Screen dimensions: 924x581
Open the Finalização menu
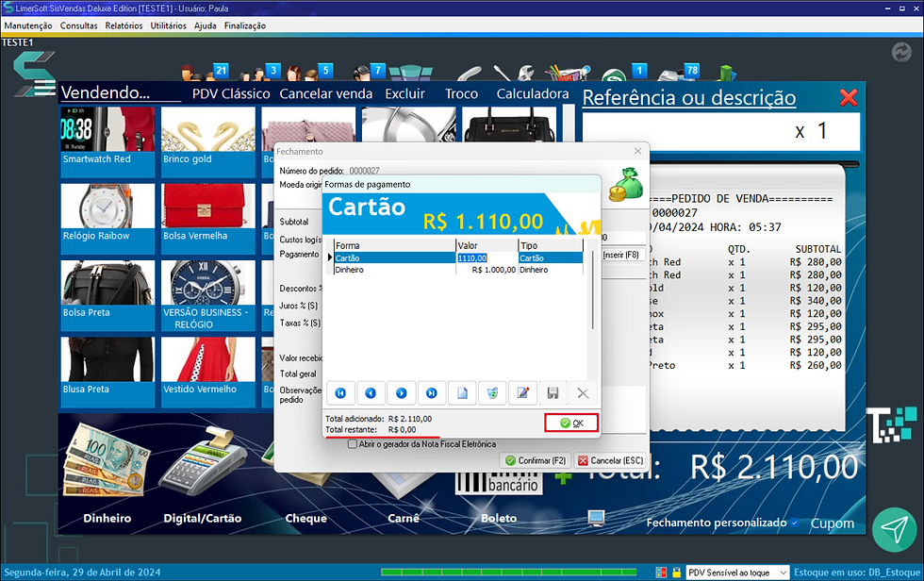245,25
